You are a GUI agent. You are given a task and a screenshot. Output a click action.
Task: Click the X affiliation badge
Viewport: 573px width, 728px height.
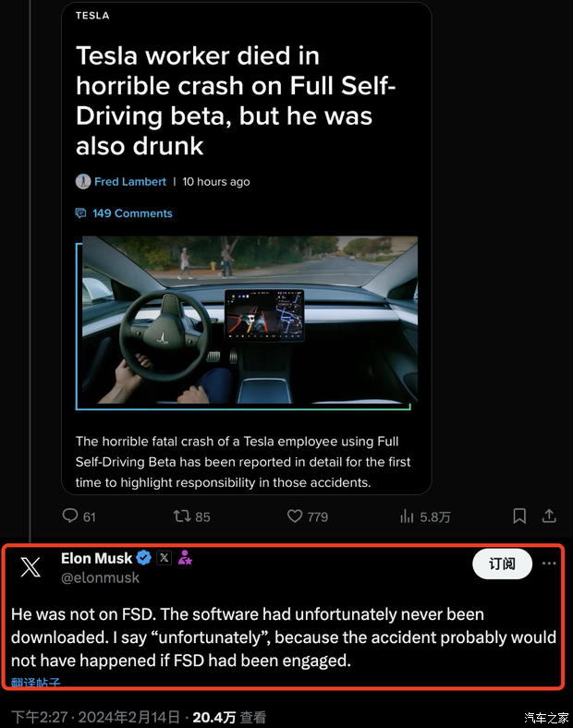tap(165, 558)
